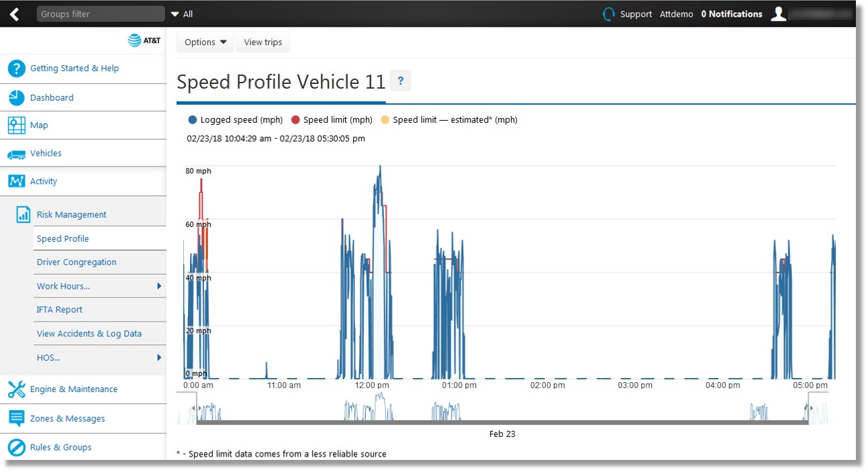Expand the Work Hours submenu arrow
Screen dimensions: 868x472
click(x=159, y=286)
